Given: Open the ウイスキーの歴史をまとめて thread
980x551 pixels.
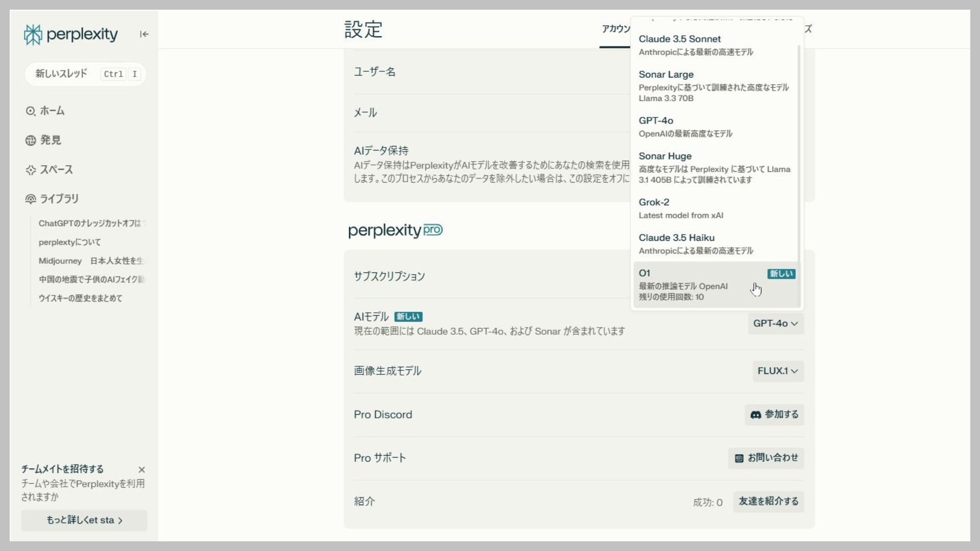Looking at the screenshot, I should pyautogui.click(x=81, y=298).
